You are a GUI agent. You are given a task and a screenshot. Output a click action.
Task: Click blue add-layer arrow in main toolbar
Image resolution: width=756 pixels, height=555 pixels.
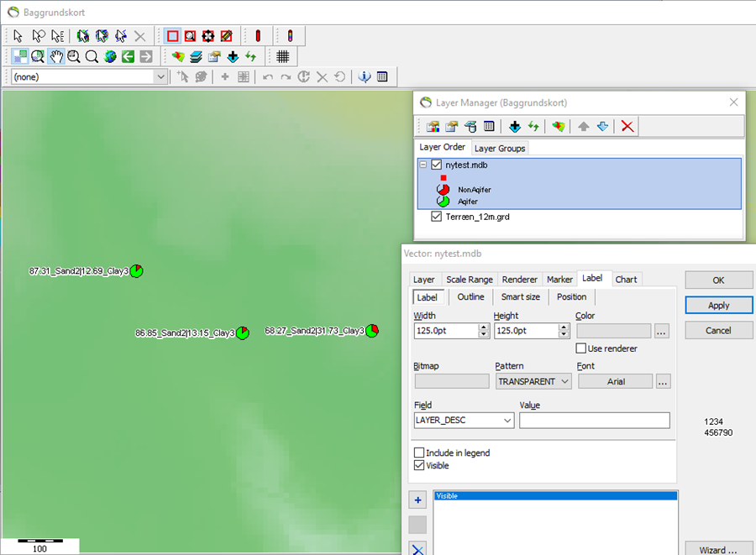point(233,56)
